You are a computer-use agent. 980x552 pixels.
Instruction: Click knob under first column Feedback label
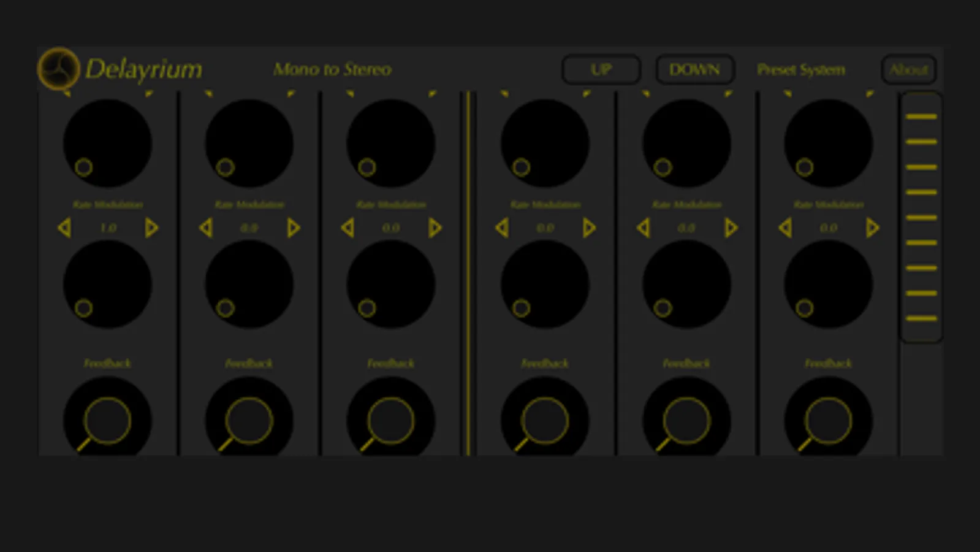pos(107,417)
